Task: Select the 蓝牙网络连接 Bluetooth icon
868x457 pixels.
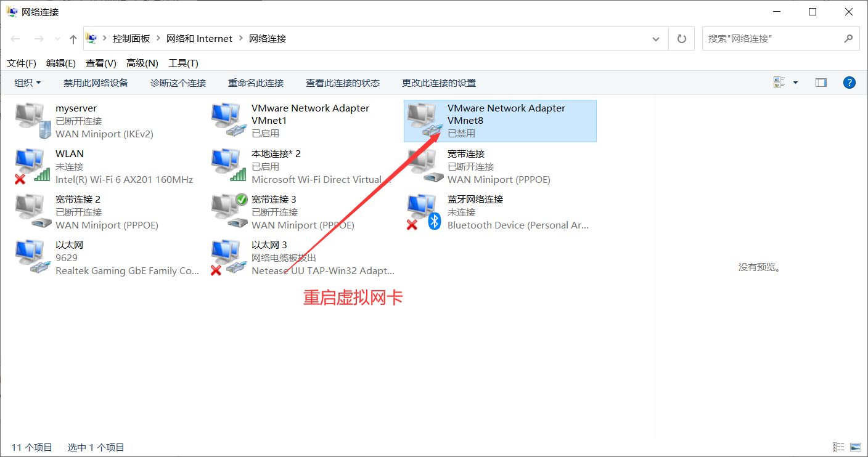Action: pos(425,212)
